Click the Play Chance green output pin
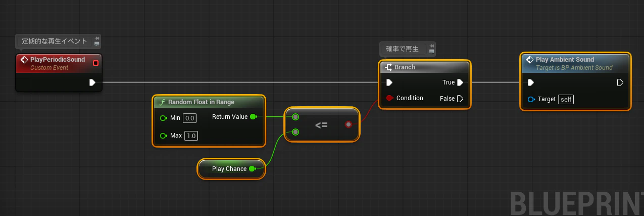644x216 pixels. pos(253,169)
